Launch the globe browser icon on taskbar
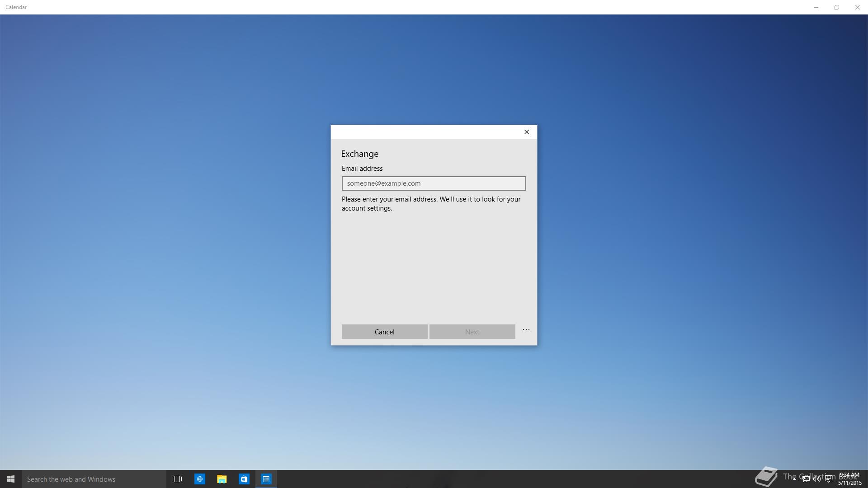 point(199,479)
